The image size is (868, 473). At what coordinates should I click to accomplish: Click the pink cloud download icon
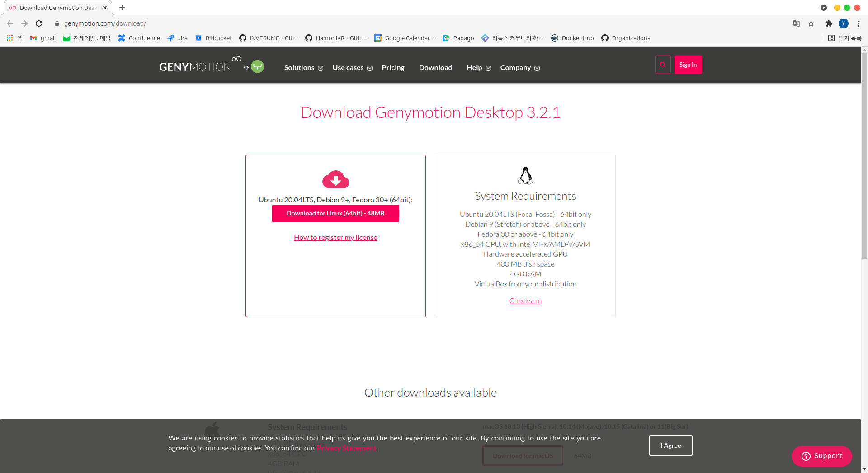(335, 179)
